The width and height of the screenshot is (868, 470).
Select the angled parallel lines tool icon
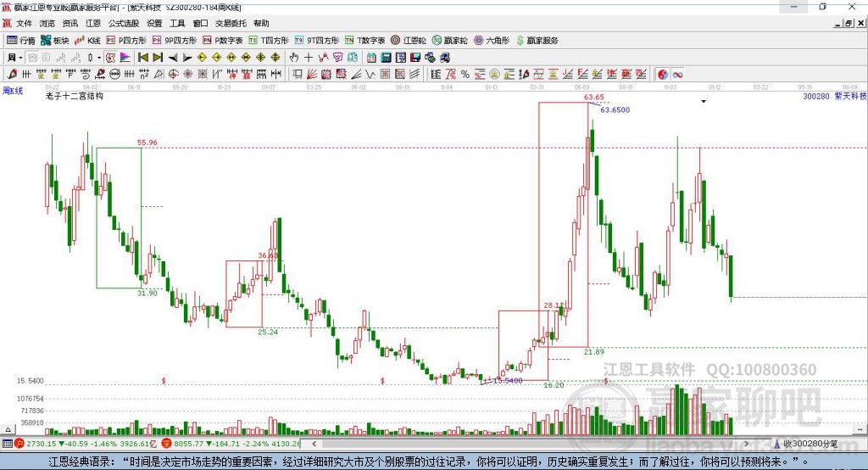tap(415, 75)
